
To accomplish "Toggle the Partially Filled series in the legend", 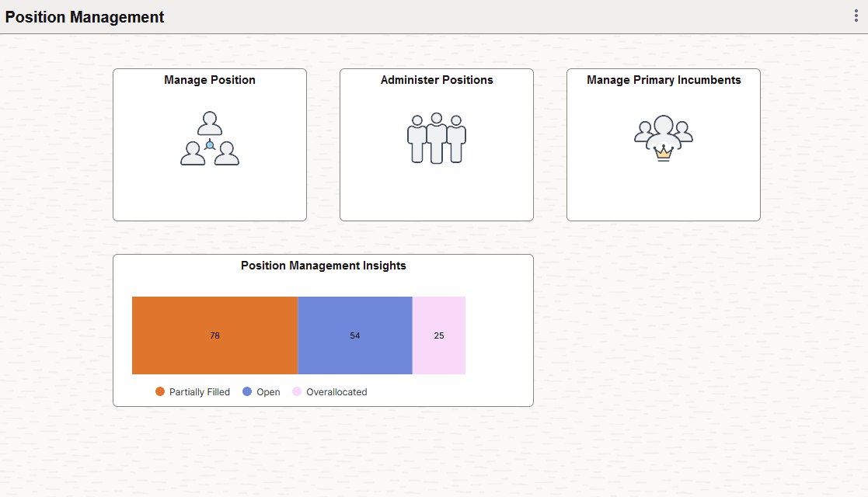I will pos(192,391).
